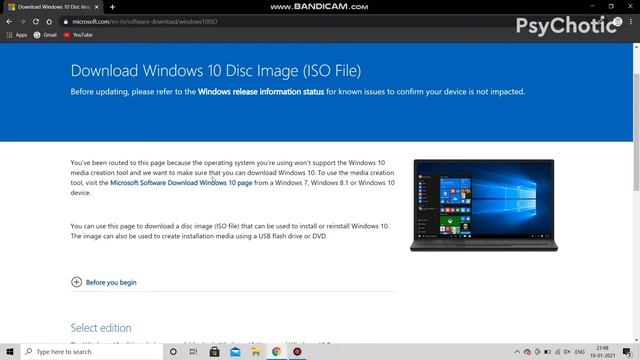The image size is (640, 360).
Task: Open Chrome three-dot menu
Action: tap(631, 22)
